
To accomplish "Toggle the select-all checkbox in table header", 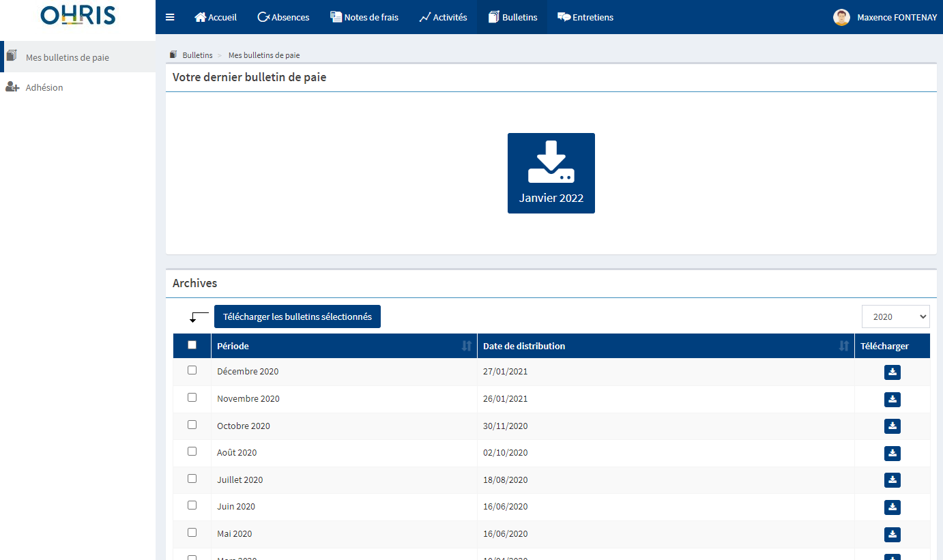I will [x=192, y=345].
